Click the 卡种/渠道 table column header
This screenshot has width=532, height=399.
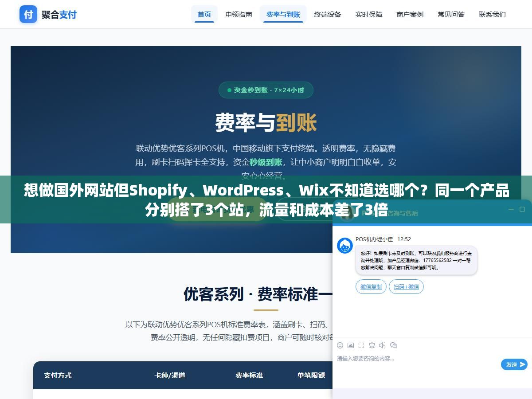pyautogui.click(x=170, y=375)
